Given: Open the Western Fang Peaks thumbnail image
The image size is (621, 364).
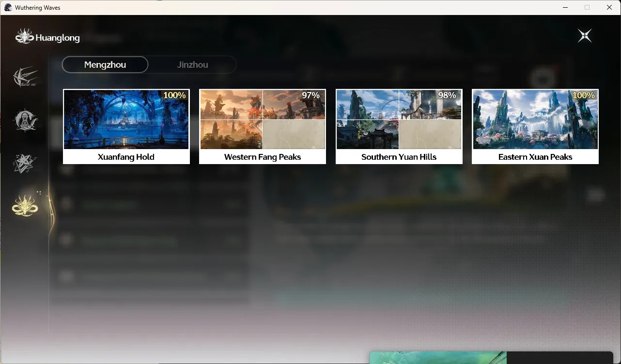Looking at the screenshot, I should point(263,120).
